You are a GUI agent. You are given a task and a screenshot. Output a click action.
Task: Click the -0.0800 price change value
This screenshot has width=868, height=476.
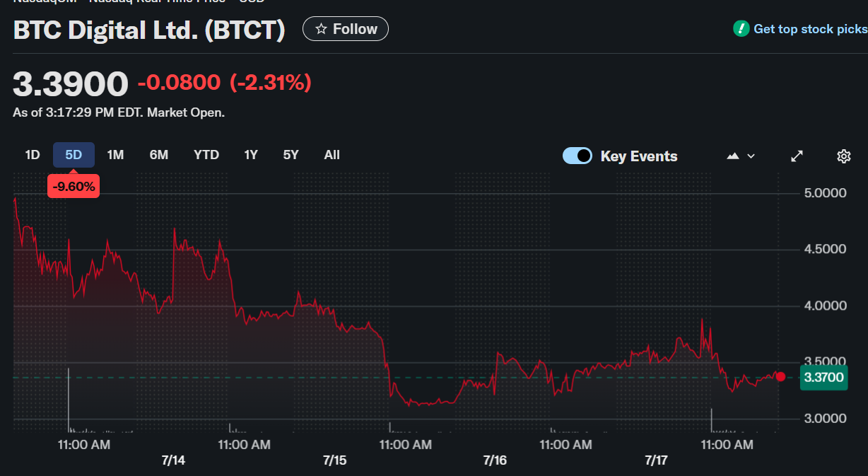[x=179, y=83]
